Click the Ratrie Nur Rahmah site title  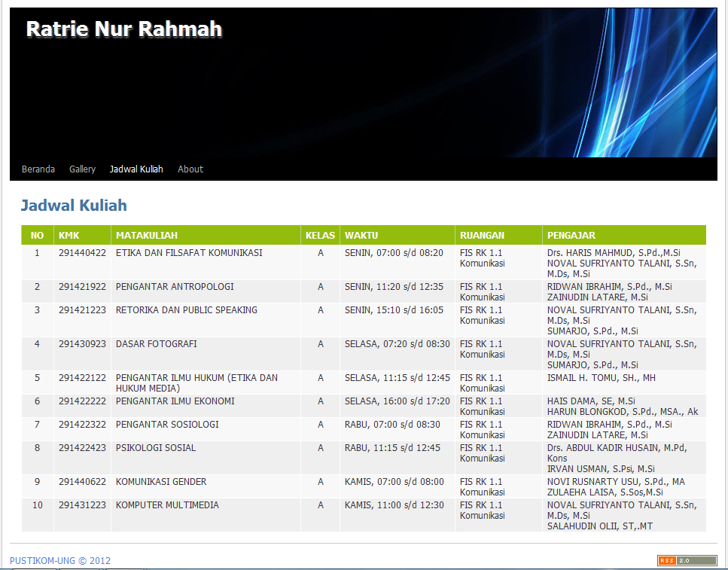pyautogui.click(x=124, y=29)
